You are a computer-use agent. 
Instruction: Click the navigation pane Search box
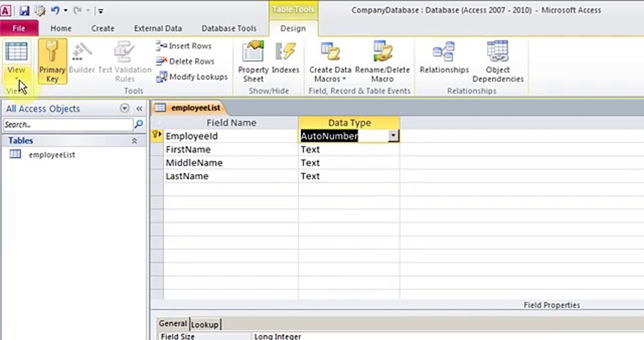click(x=68, y=125)
